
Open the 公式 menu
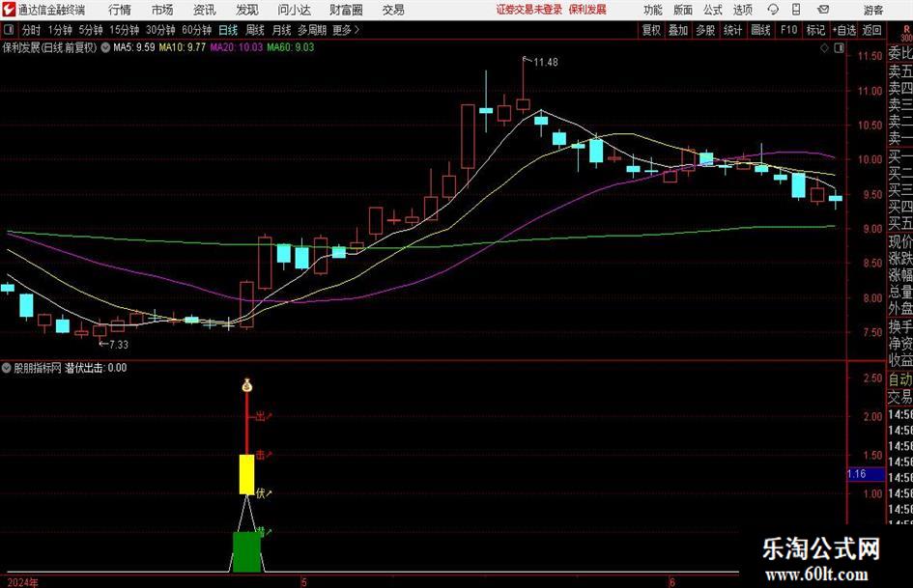[712, 10]
